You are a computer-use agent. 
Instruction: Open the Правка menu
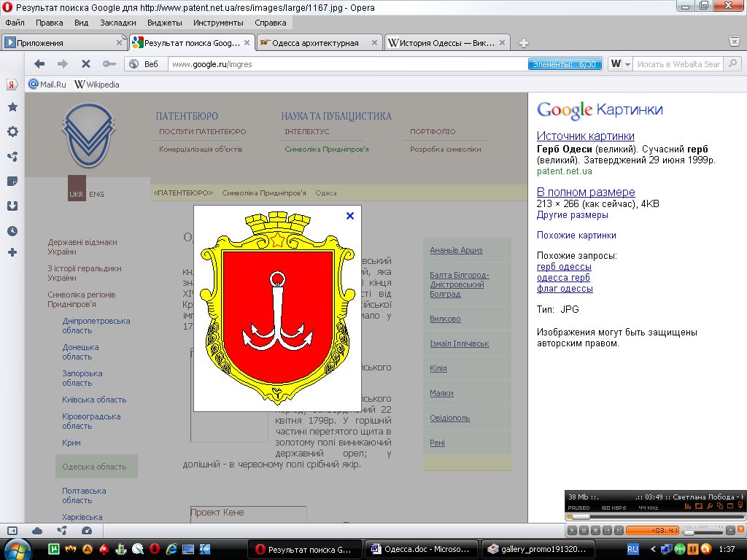point(49,23)
